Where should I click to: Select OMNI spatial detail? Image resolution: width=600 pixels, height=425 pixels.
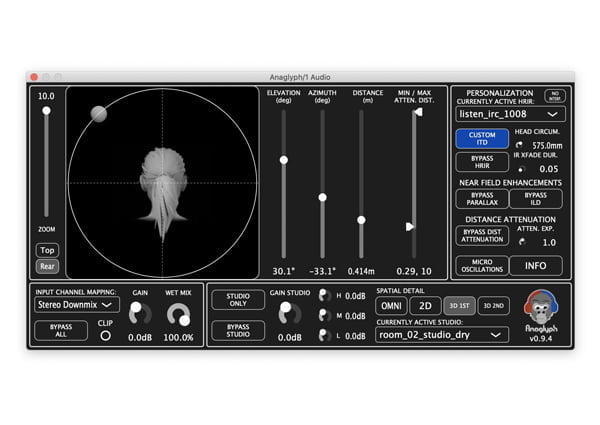pos(391,306)
